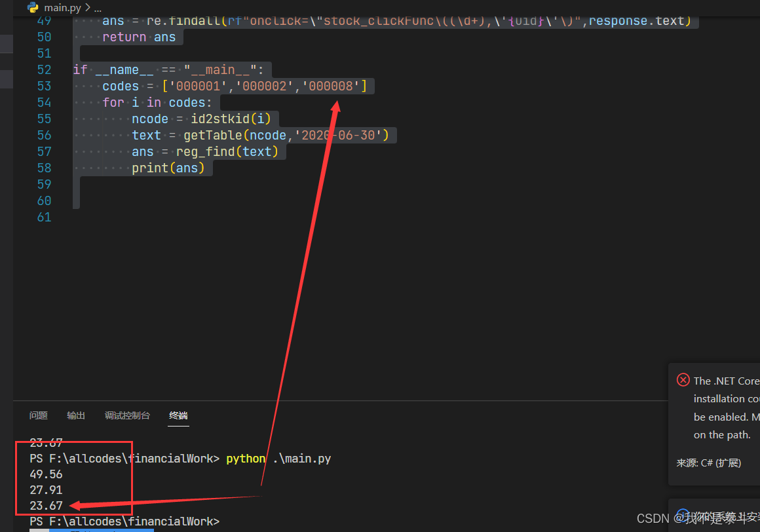Click line number 61 in gutter

coord(44,217)
